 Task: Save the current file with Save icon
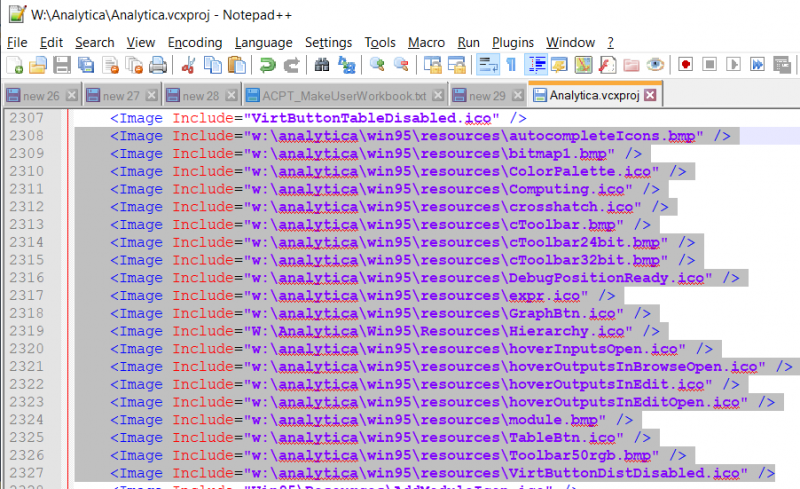(62, 65)
